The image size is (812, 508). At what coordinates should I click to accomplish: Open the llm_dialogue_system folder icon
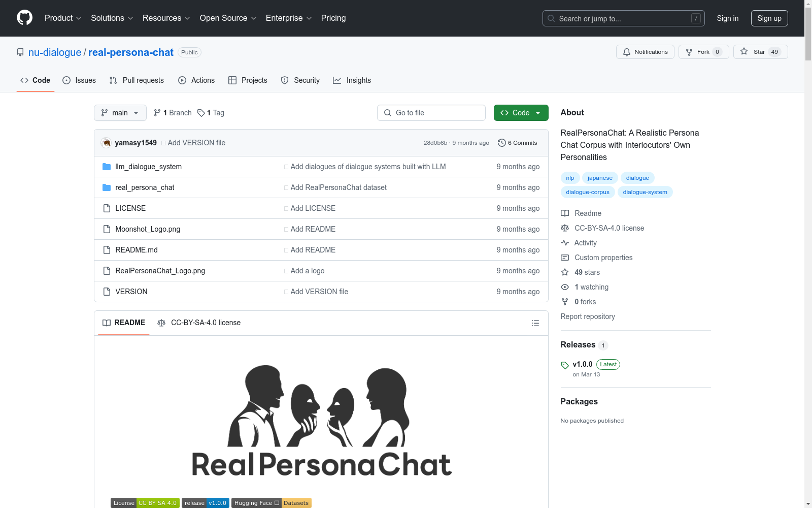(x=107, y=167)
